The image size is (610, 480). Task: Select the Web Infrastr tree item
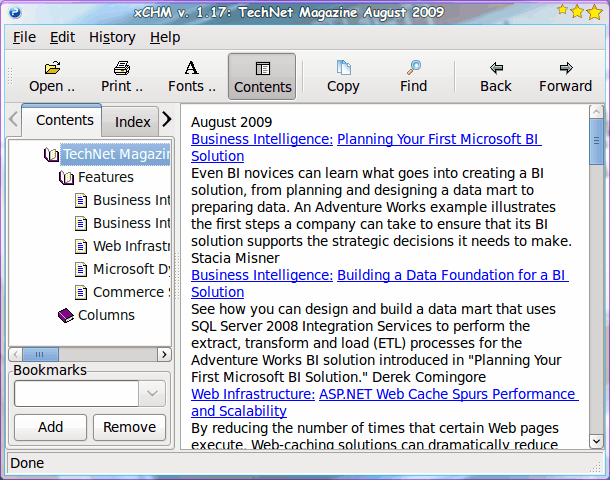[131, 246]
